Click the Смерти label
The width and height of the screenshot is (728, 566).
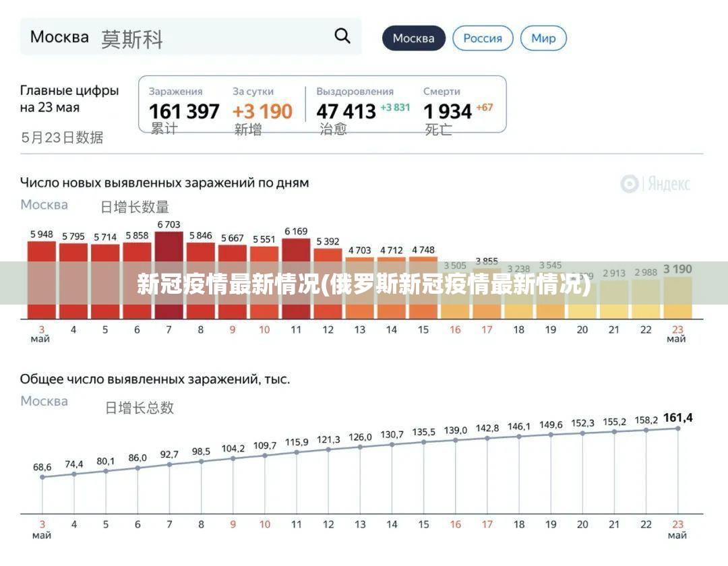point(442,92)
